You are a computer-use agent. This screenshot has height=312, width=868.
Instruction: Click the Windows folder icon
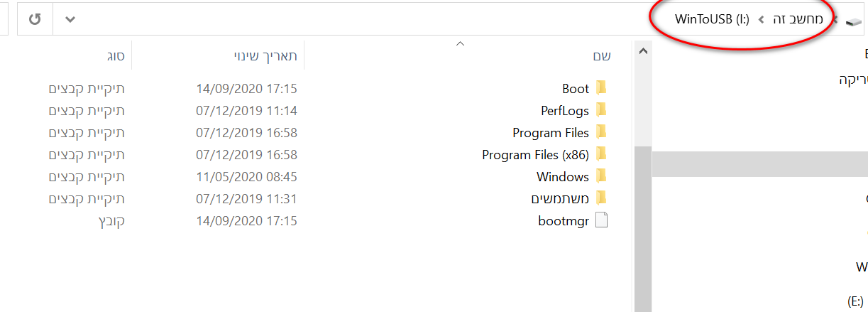[x=601, y=176]
